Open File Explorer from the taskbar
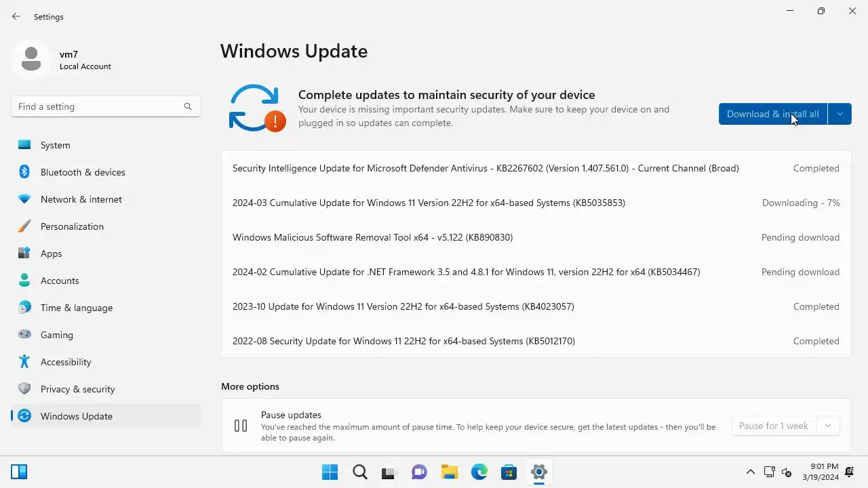Viewport: 868px width, 488px height. [x=450, y=472]
